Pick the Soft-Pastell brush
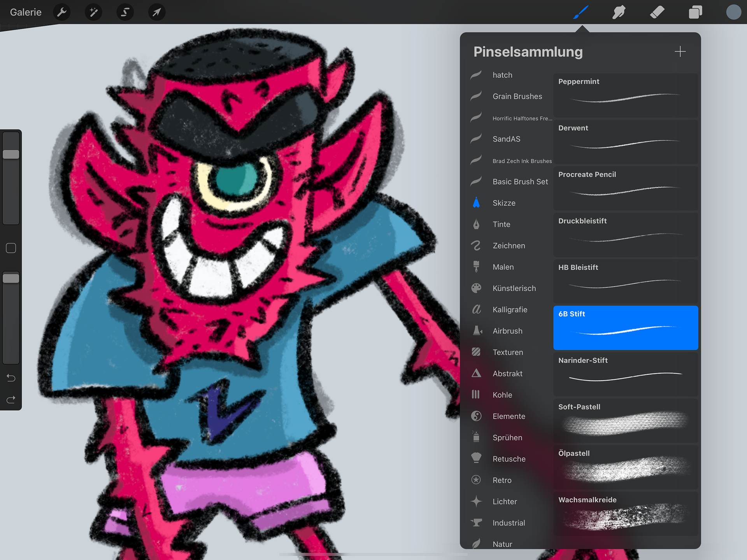The height and width of the screenshot is (560, 747). 625,421
